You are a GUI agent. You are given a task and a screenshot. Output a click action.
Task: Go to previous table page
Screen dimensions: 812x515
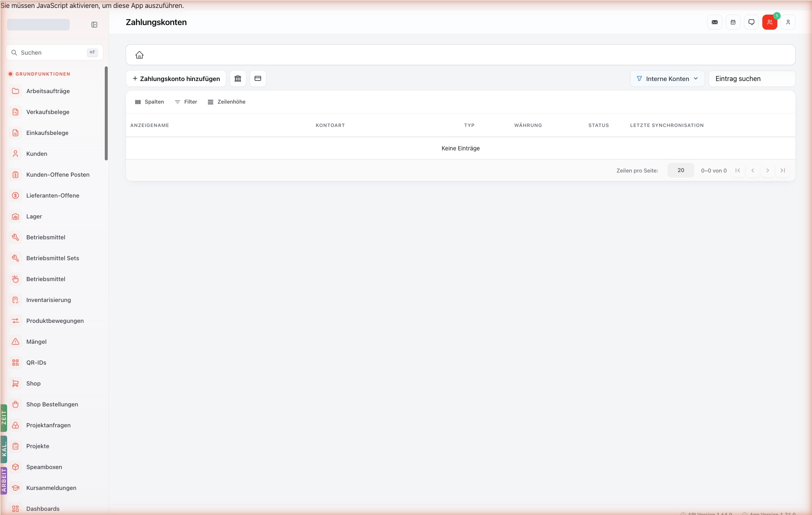coord(753,170)
